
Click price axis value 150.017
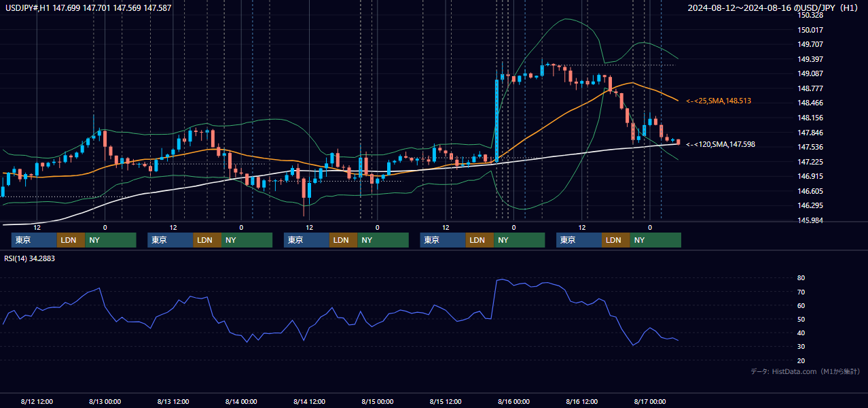pyautogui.click(x=811, y=30)
